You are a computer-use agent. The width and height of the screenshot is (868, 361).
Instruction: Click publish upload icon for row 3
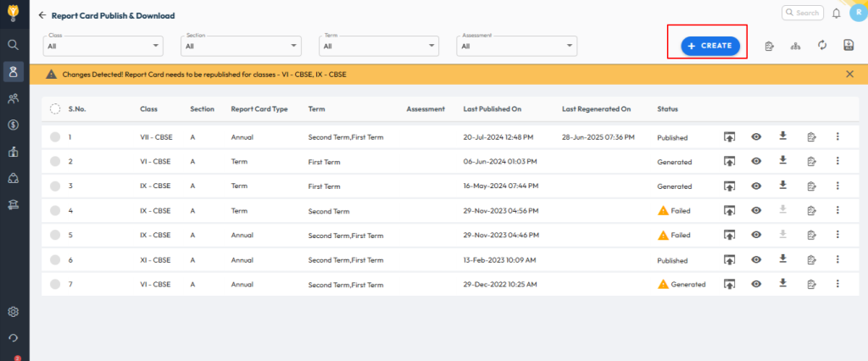pyautogui.click(x=729, y=186)
